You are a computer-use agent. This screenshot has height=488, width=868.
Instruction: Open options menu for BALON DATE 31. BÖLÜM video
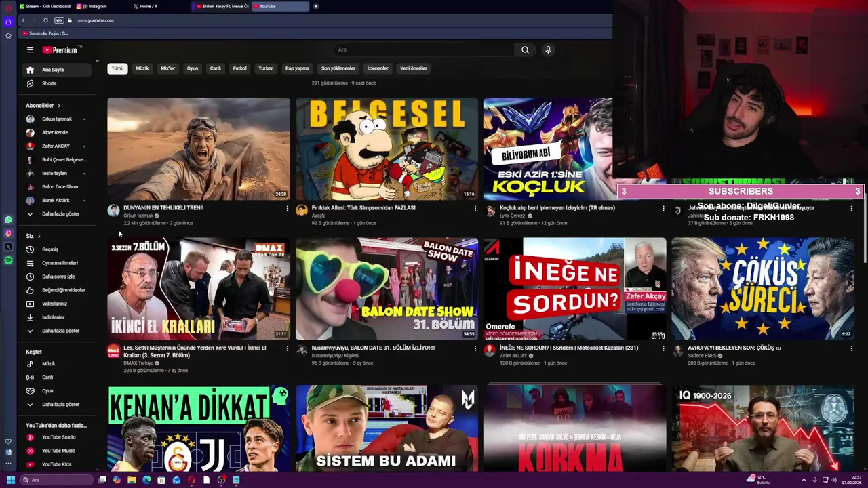[475, 348]
